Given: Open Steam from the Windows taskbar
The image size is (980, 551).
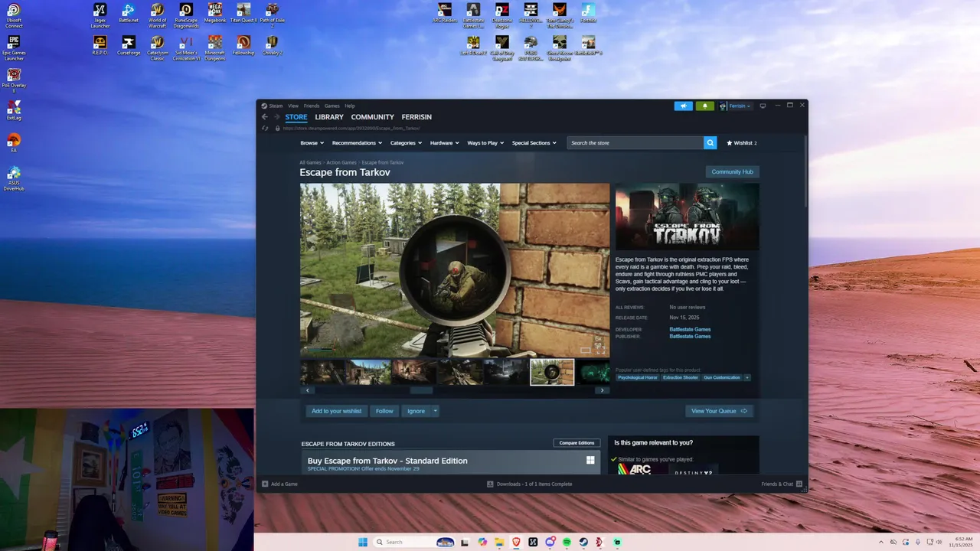Looking at the screenshot, I should pyautogui.click(x=583, y=542).
